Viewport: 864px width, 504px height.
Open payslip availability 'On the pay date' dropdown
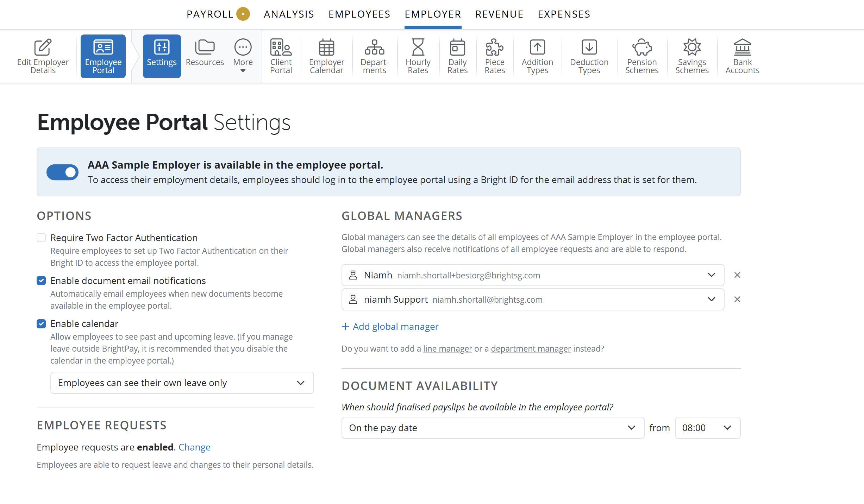coord(493,428)
